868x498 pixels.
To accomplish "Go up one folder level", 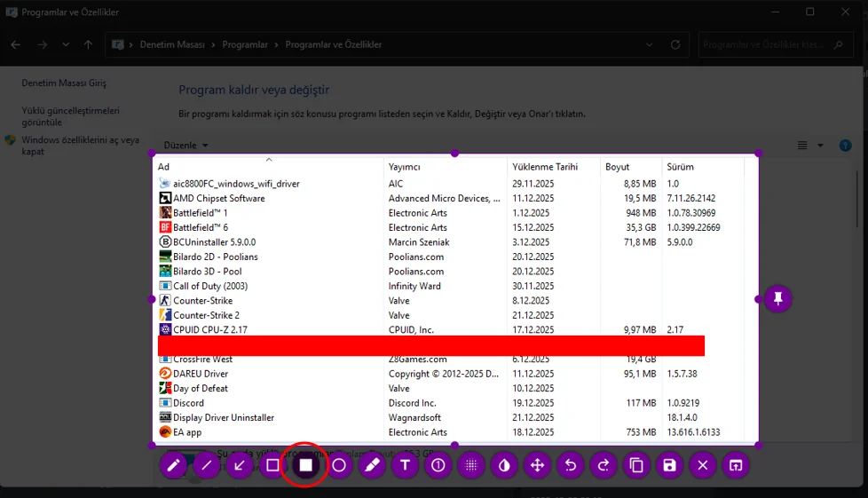I will pyautogui.click(x=88, y=45).
